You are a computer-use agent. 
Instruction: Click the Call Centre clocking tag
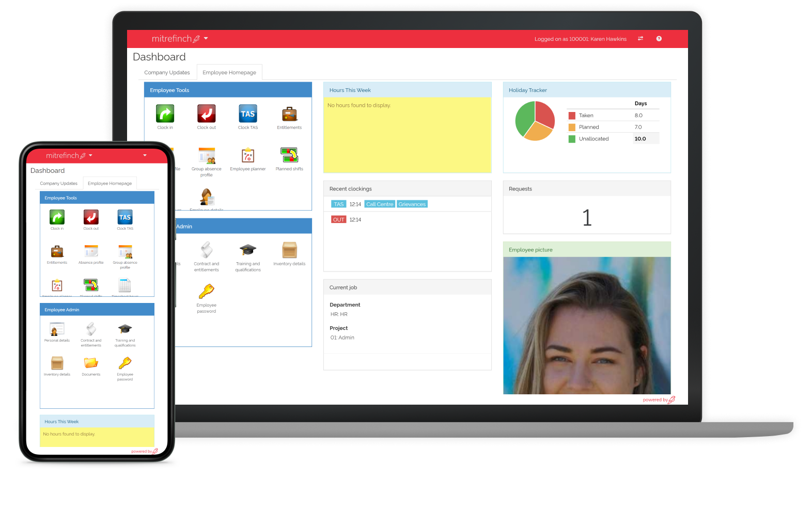coord(380,204)
